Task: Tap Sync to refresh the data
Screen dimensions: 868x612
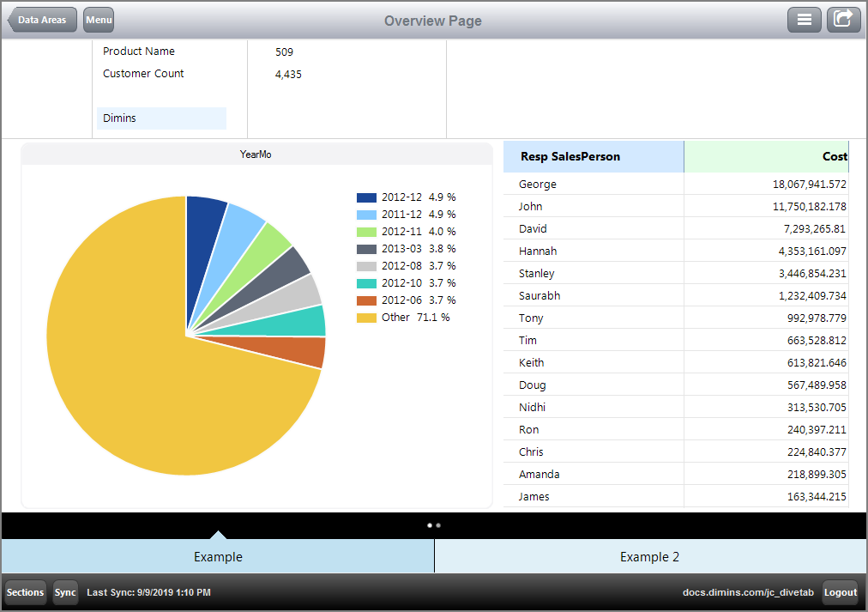Action: click(64, 592)
